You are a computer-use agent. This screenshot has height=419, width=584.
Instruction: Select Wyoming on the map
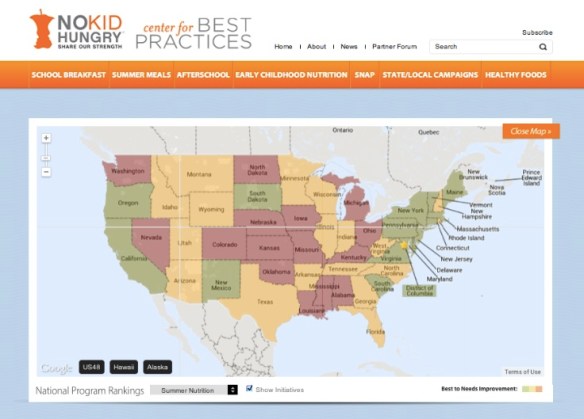(x=211, y=209)
